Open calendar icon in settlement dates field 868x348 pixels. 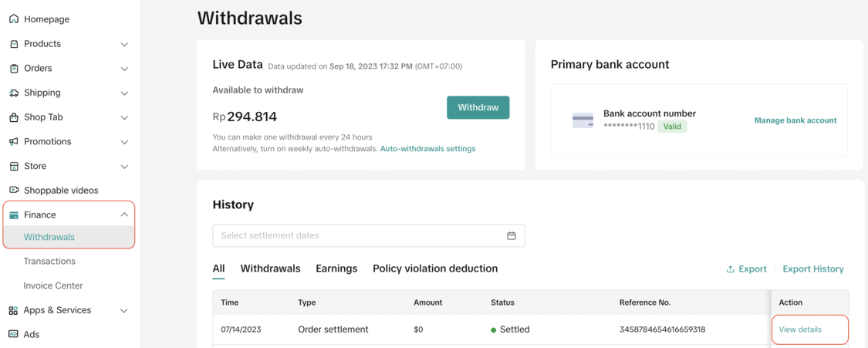[x=511, y=236]
